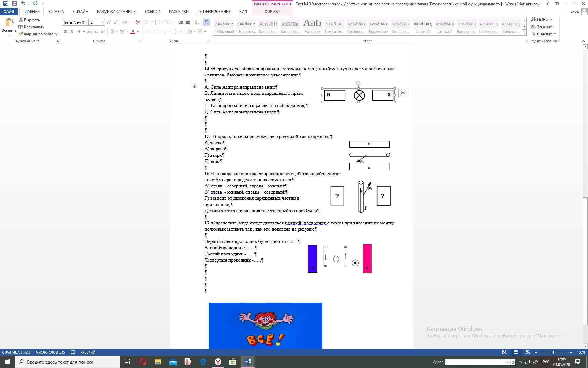Toggle show paragraph marks (¶) button
This screenshot has width=588, height=368.
pyautogui.click(x=206, y=22)
